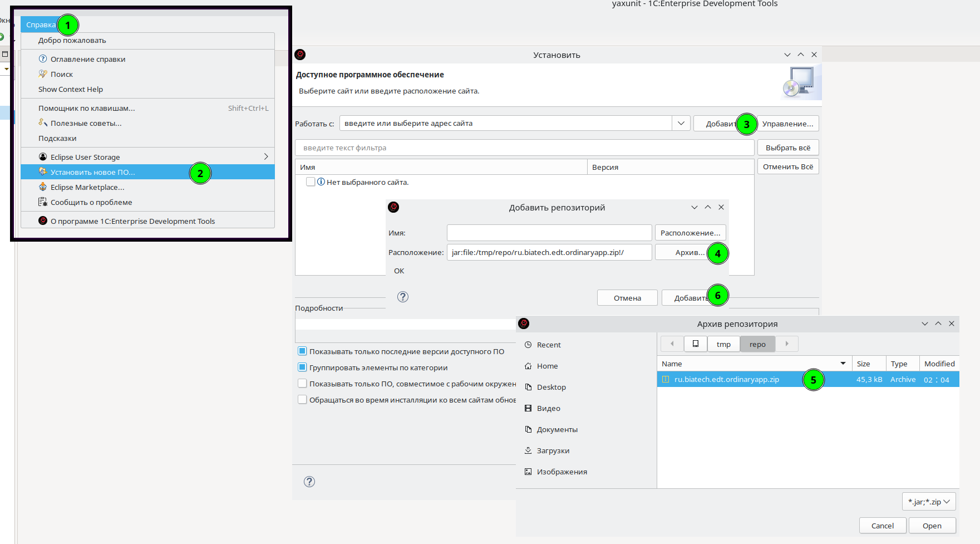Click the 1C:EDT logo icon in О программе entry

tap(43, 220)
